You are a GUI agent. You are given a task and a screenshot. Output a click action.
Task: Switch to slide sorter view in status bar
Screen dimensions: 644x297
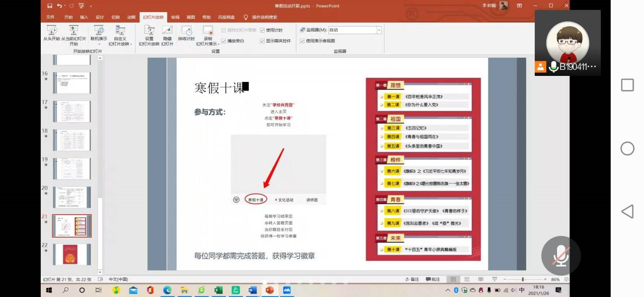466,279
